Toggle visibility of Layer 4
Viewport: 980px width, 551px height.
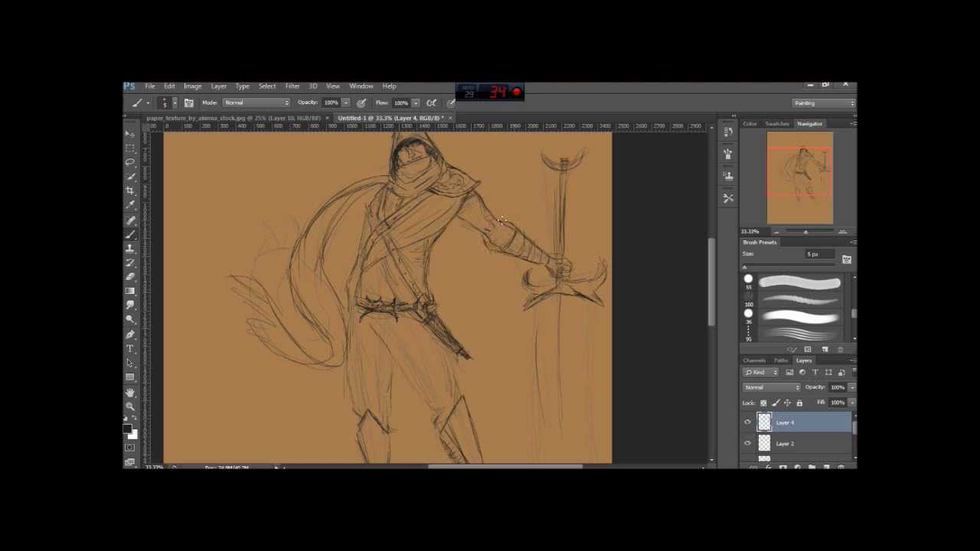point(748,422)
